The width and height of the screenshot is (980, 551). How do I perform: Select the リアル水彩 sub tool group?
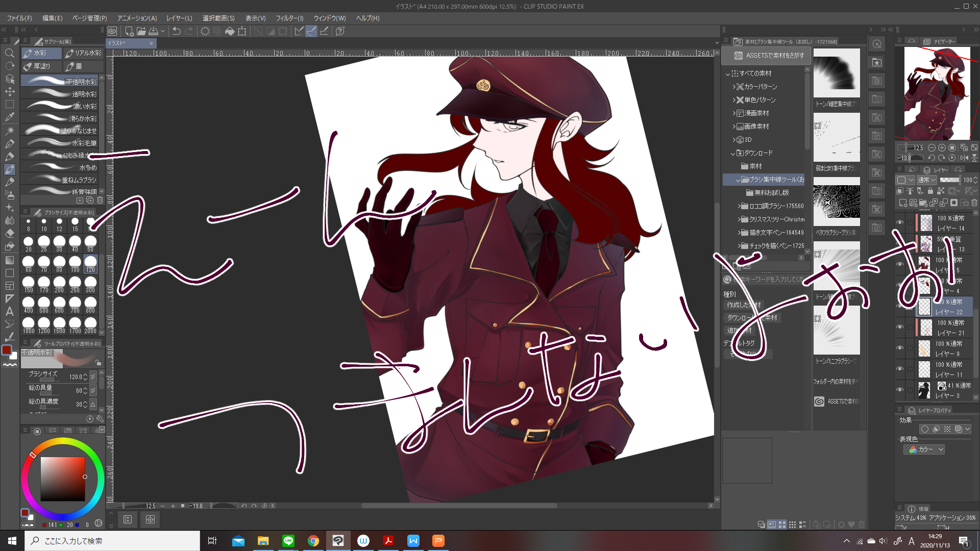[x=84, y=53]
